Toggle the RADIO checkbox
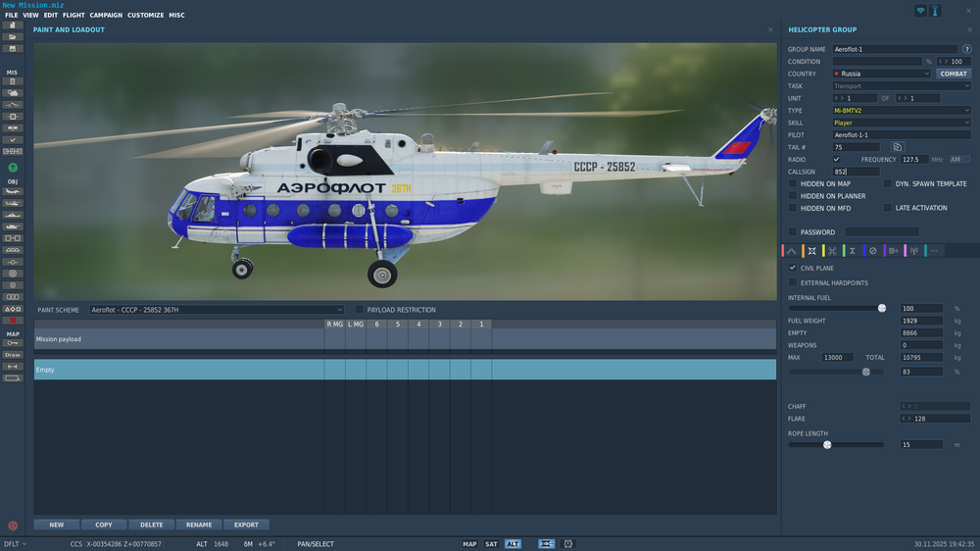 click(836, 159)
